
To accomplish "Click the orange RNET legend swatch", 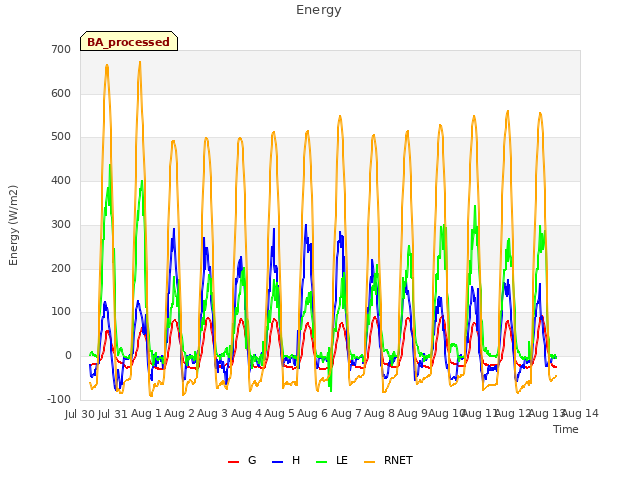I will (369, 462).
